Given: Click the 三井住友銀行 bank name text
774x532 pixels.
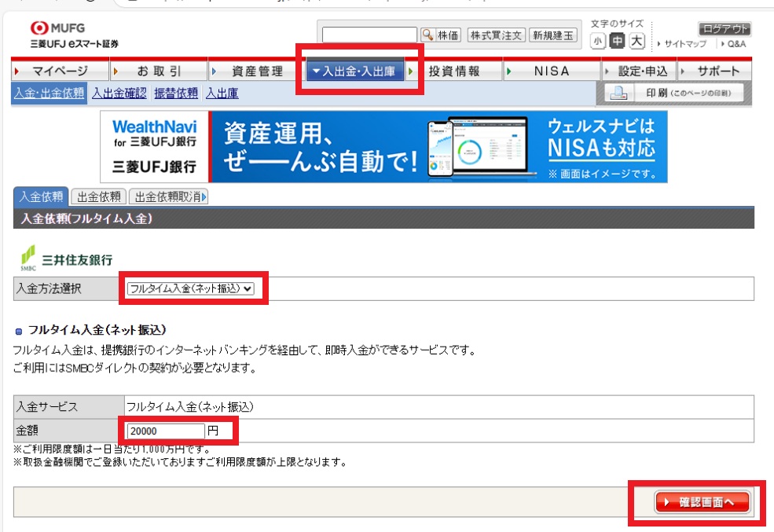Looking at the screenshot, I should click(x=78, y=260).
